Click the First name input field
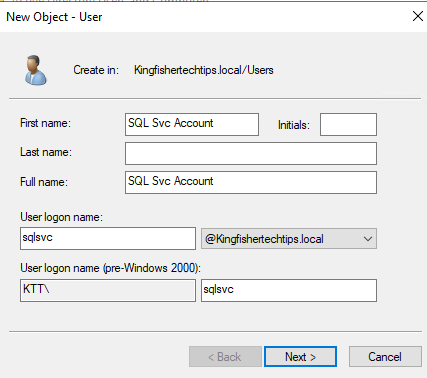The height and width of the screenshot is (378, 427). (x=192, y=124)
